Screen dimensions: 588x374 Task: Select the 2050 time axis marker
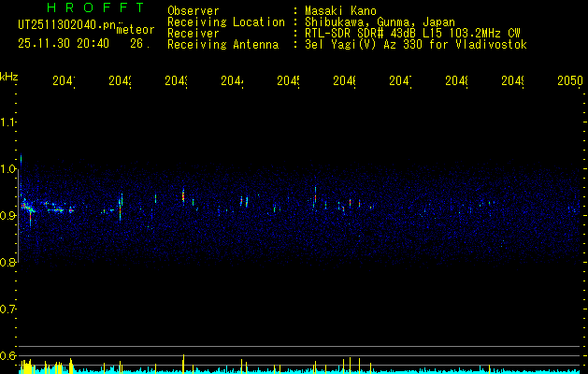click(x=569, y=82)
